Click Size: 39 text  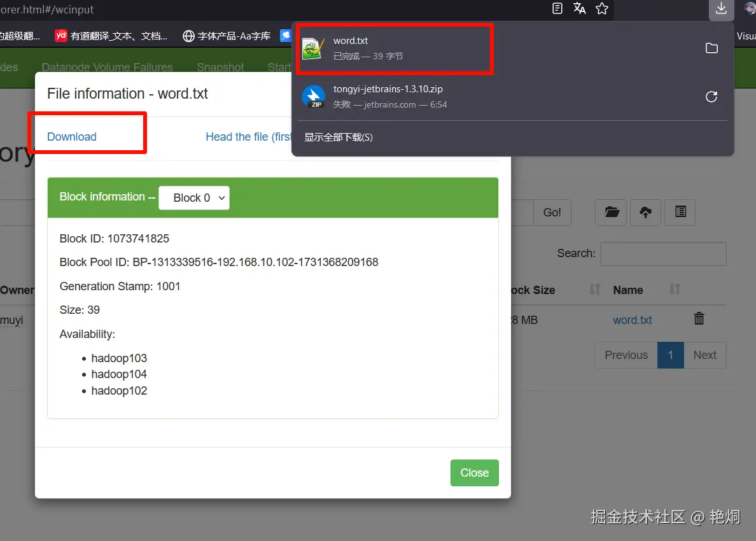point(80,310)
